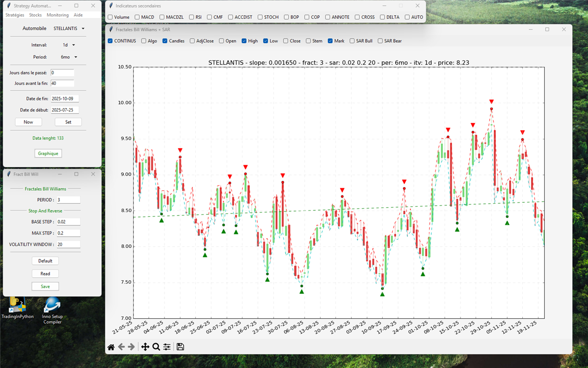The image size is (588, 368).
Task: Activate the Zoom magnifier tool
Action: coord(156,347)
